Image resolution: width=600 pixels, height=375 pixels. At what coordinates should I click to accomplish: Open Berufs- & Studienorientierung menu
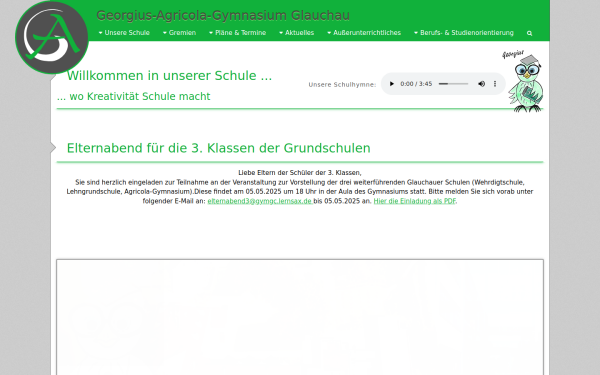click(x=464, y=33)
